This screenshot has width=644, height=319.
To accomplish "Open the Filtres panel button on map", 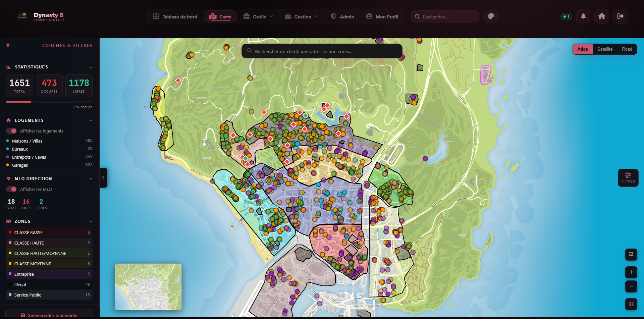I will pyautogui.click(x=628, y=177).
